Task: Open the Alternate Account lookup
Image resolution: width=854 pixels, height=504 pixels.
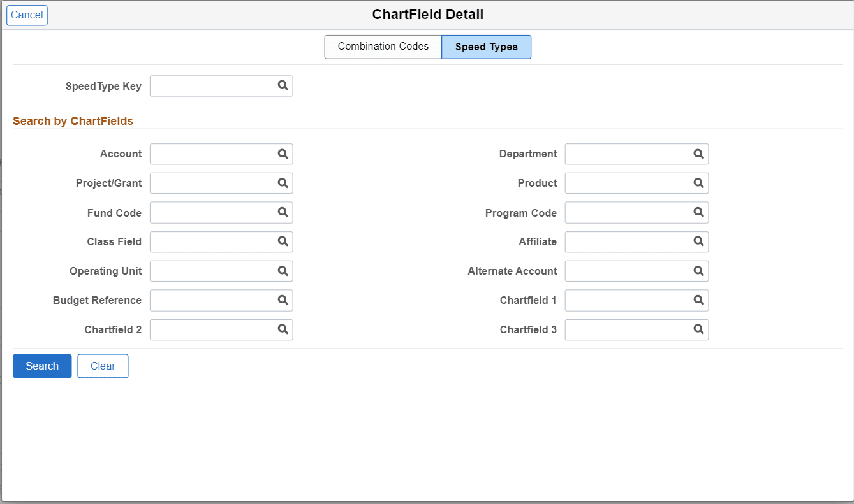Action: click(698, 271)
